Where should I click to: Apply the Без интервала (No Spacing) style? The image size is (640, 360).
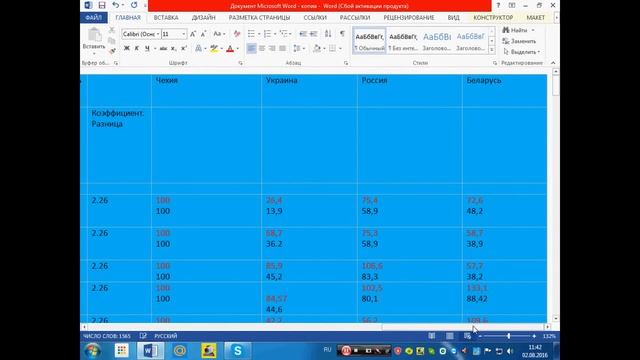[403, 40]
